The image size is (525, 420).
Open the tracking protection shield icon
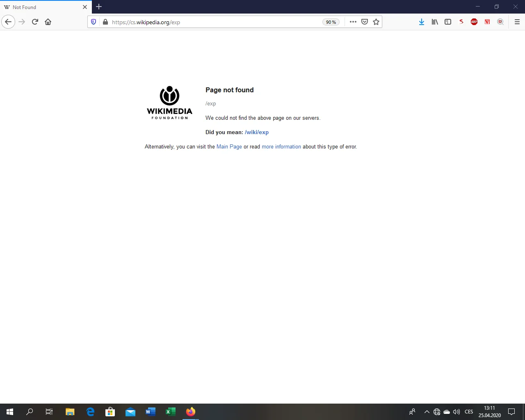[x=94, y=22]
